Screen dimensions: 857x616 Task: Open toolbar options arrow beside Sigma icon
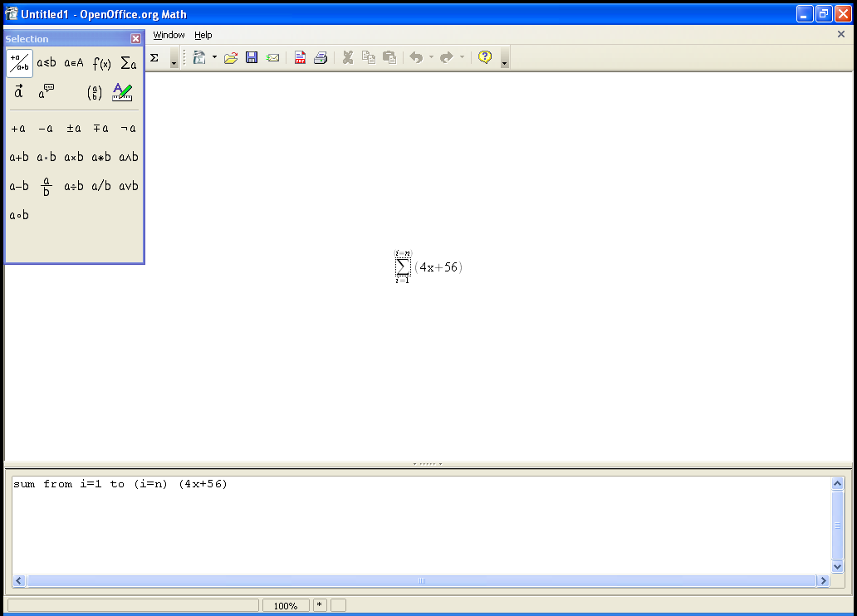[x=174, y=58]
